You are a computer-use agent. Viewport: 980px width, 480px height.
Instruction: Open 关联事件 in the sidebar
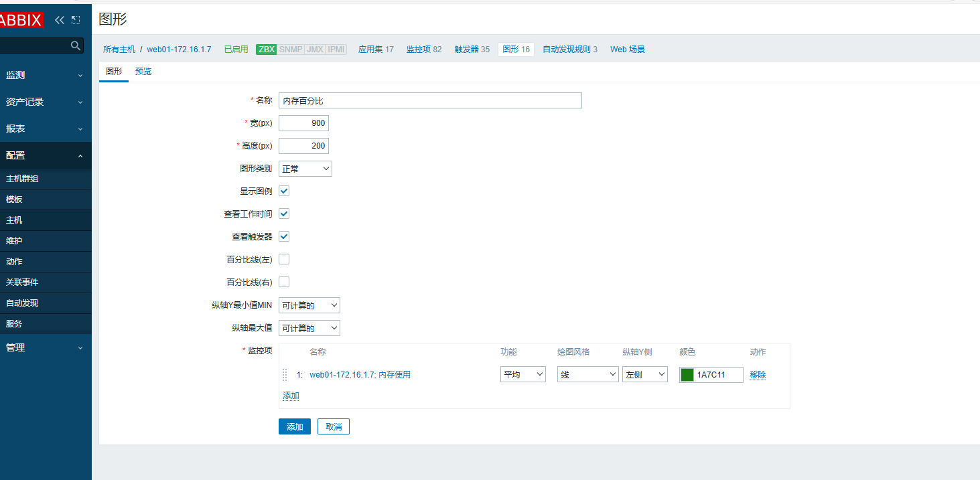point(46,283)
